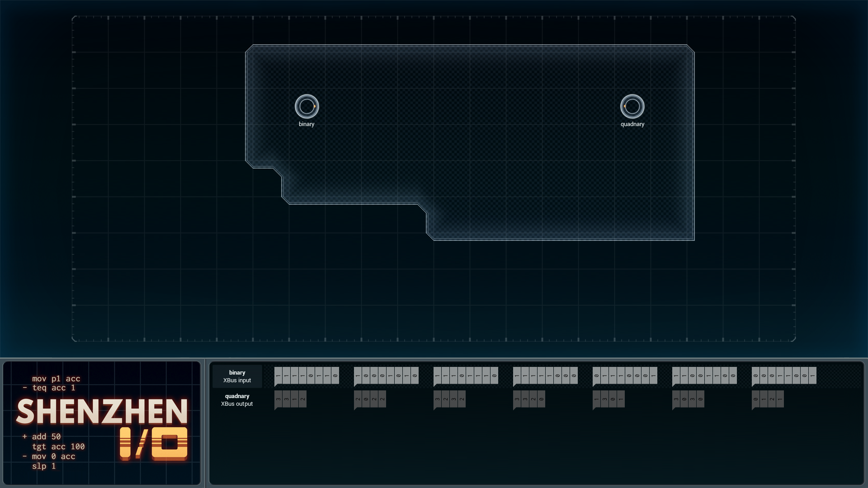Click quadnary output packet 3320

coord(529,399)
